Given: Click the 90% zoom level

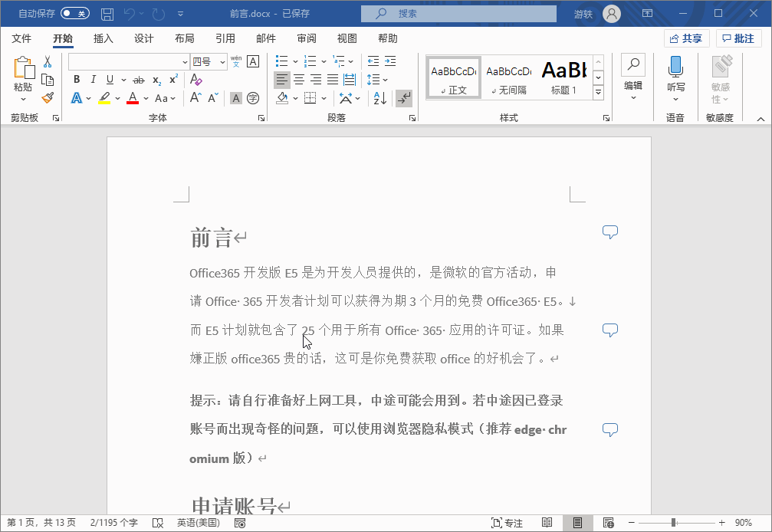Looking at the screenshot, I should (744, 523).
